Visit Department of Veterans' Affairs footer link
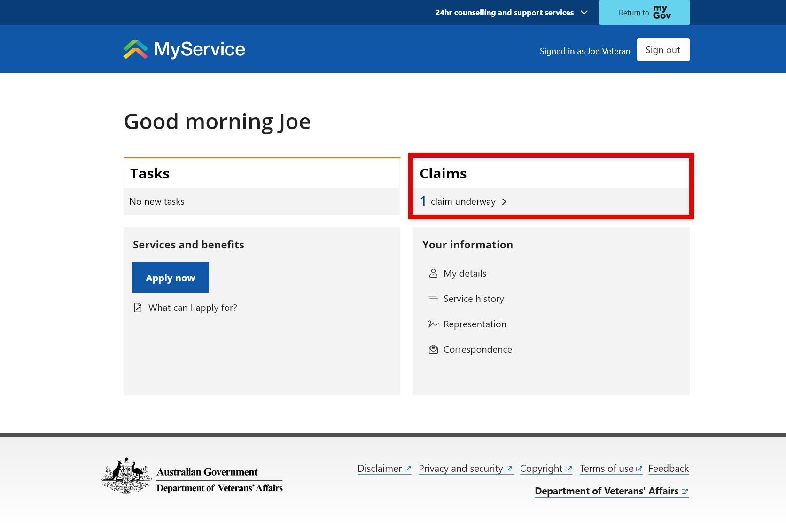The width and height of the screenshot is (786, 532). [606, 491]
